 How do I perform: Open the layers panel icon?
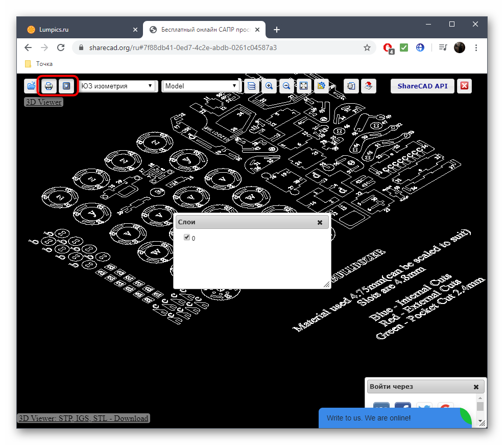click(x=251, y=86)
